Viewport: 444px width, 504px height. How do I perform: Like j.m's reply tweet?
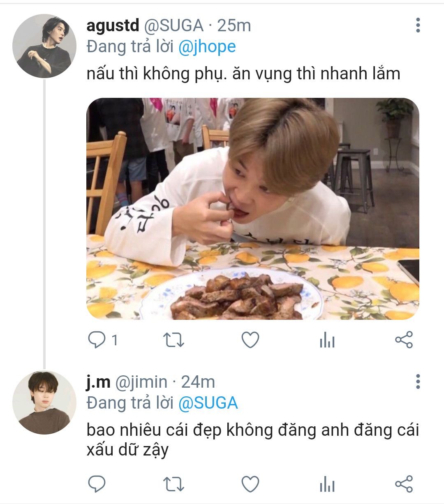[250, 484]
